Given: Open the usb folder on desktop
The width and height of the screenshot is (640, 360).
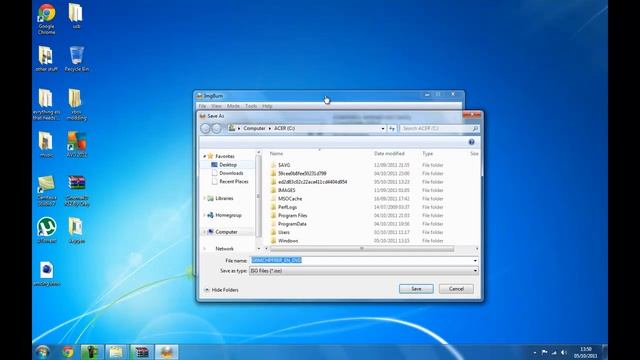Looking at the screenshot, I should tap(76, 16).
